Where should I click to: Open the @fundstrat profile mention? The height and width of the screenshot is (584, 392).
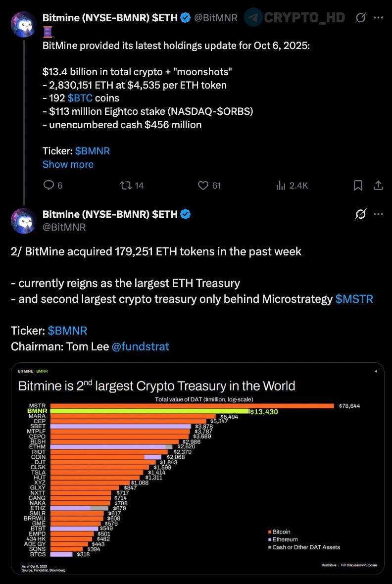coord(140,346)
